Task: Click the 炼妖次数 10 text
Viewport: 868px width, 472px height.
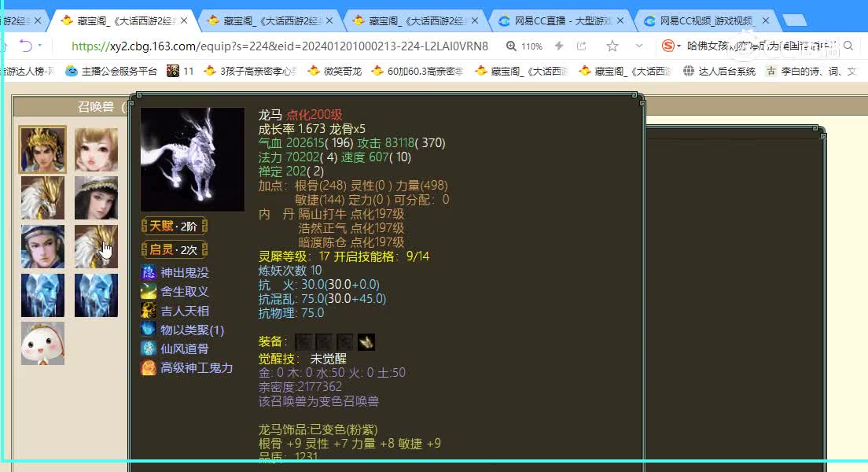Action: [290, 271]
